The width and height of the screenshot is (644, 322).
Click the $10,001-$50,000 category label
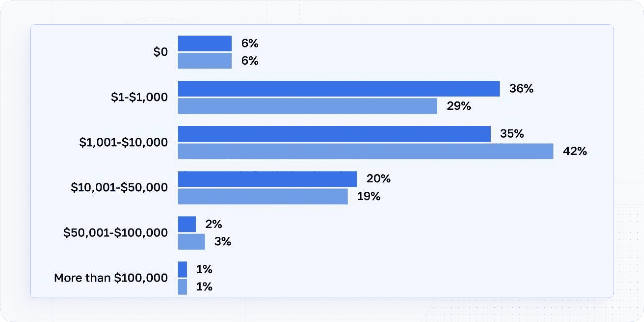[x=119, y=187]
